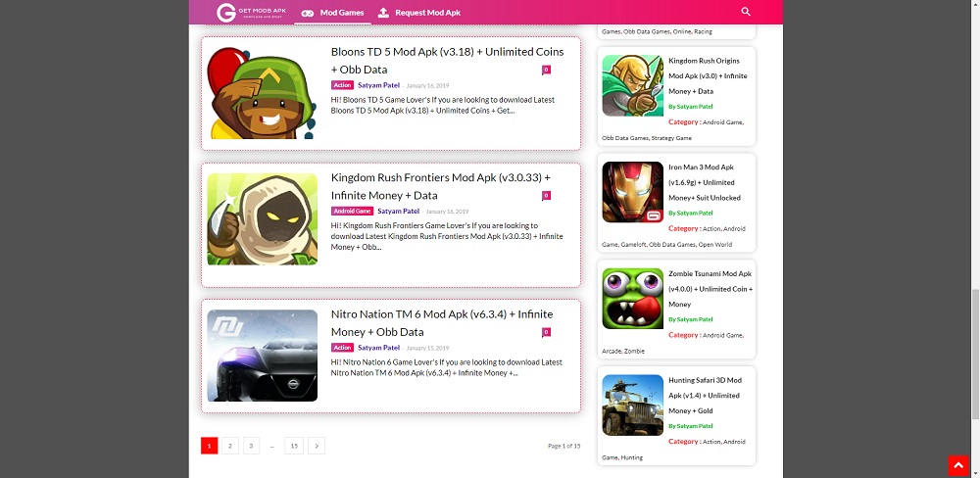The width and height of the screenshot is (980, 478).
Task: Go to page 3 of results
Action: pos(251,446)
